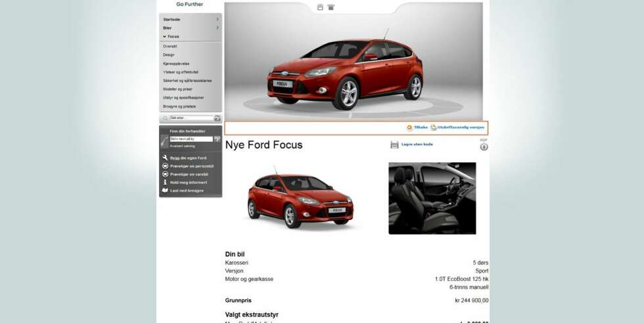The image size is (644, 323).
Task: Open Sikkerhet og sjåførassistanse menu item
Action: (x=187, y=81)
